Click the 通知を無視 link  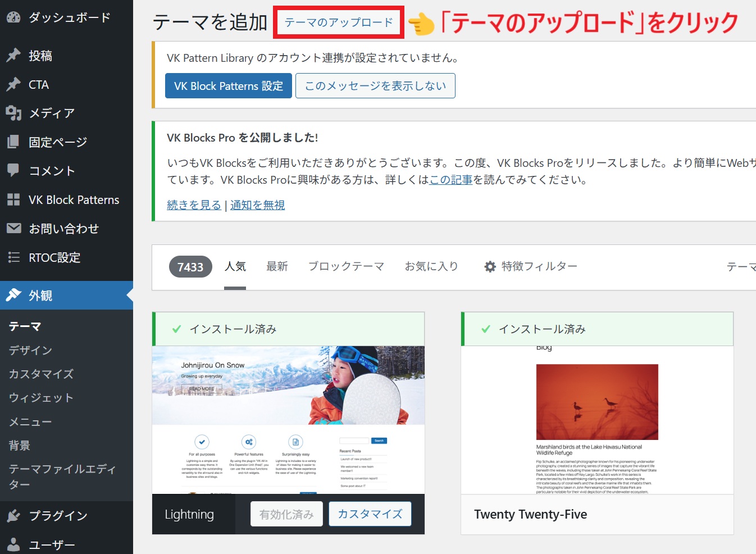pos(257,205)
